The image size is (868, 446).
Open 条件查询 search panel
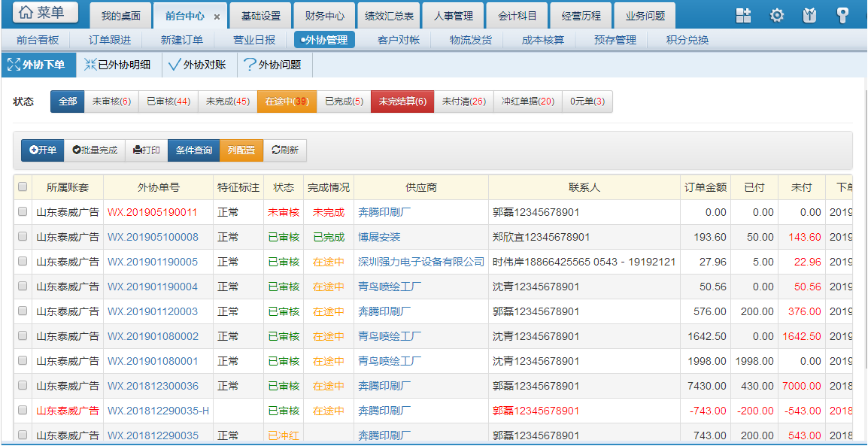(194, 150)
